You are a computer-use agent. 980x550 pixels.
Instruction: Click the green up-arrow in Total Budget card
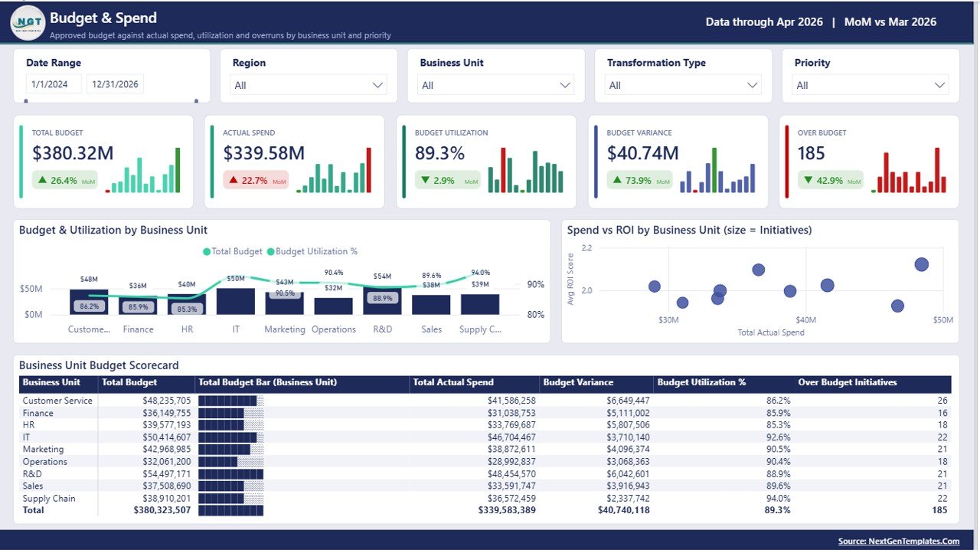click(42, 181)
